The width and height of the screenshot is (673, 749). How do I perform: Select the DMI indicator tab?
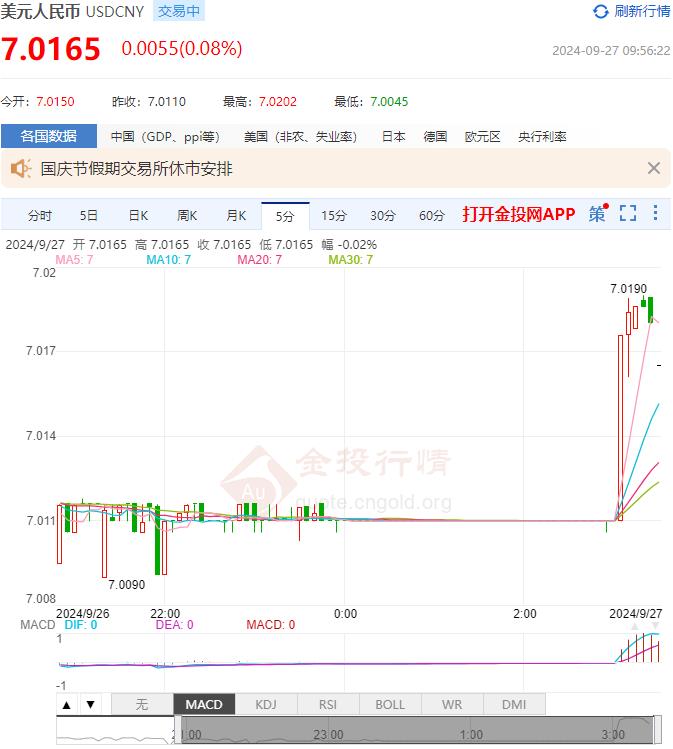pos(514,704)
